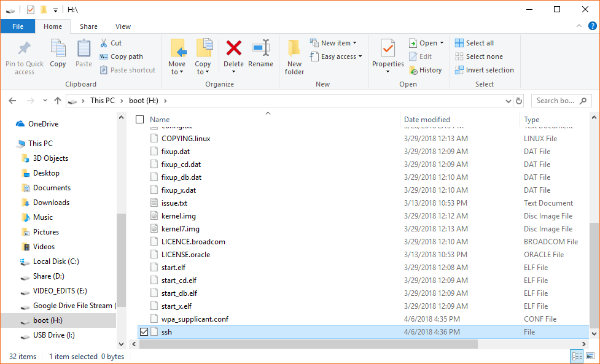
Task: Click the Properties icon
Action: (x=388, y=49)
